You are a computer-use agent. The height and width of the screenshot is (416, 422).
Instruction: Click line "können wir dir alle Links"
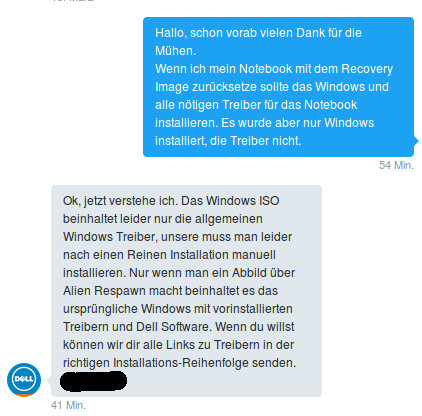click(178, 345)
